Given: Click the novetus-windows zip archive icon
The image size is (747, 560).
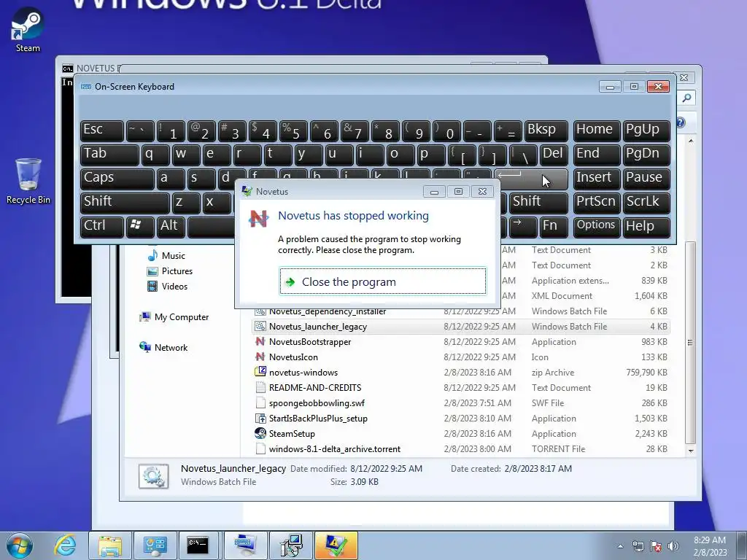Looking at the screenshot, I should (260, 372).
